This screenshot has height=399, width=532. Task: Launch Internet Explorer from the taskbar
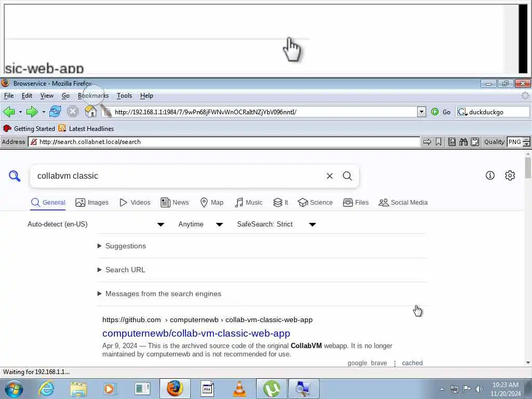point(46,389)
